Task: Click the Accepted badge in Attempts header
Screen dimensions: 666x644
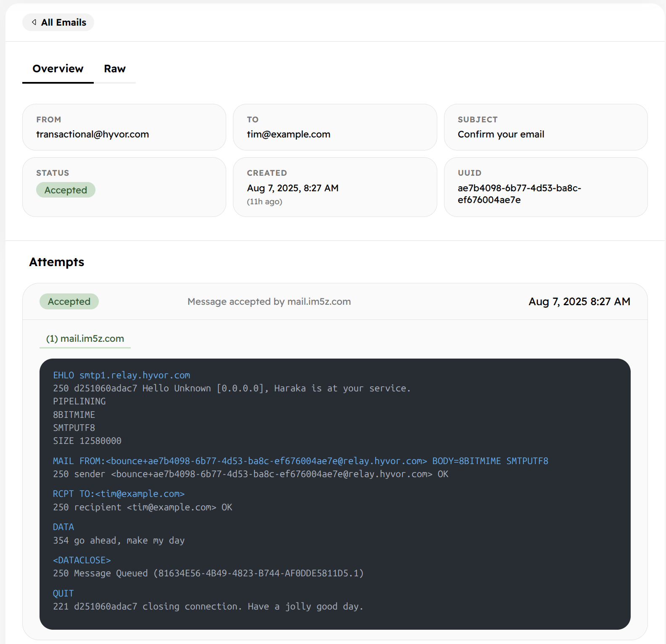Action: pos(69,301)
